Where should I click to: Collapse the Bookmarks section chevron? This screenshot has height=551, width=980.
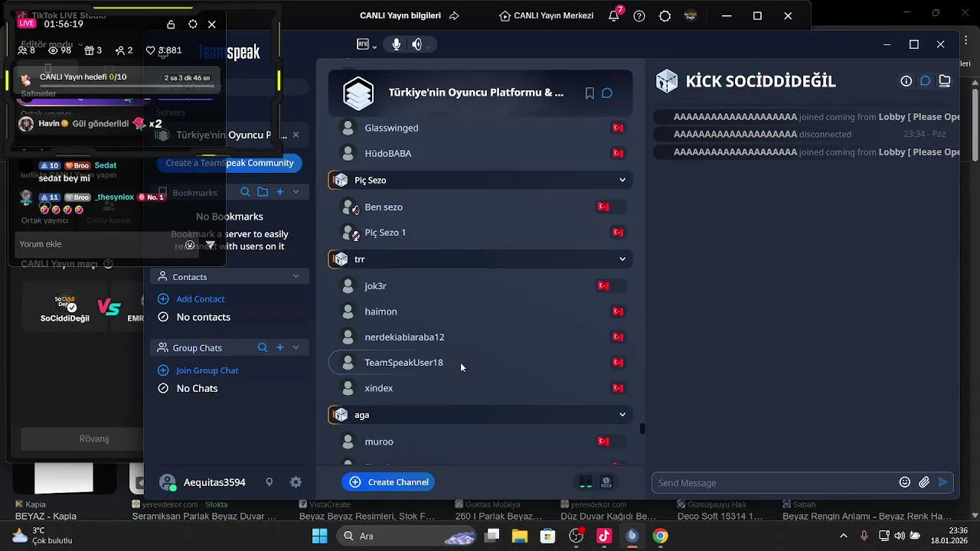pos(296,192)
